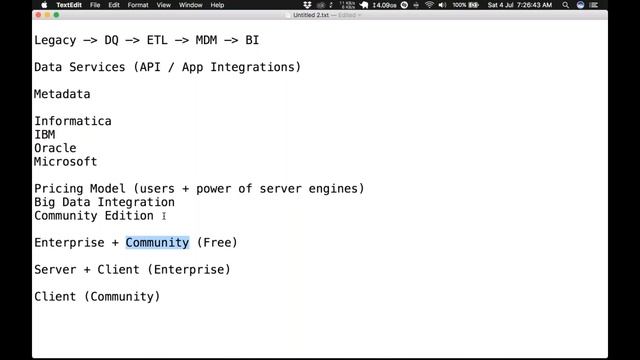Click the highlighted word Community
Image resolution: width=640 pixels, height=360 pixels.
coord(157,242)
